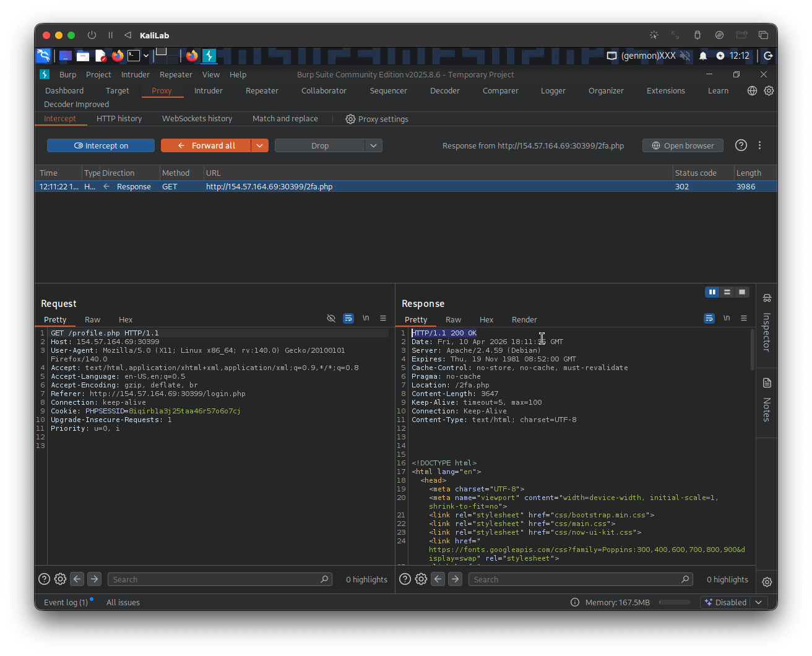The width and height of the screenshot is (812, 656).
Task: Go to previous match in Request search
Action: pos(77,579)
